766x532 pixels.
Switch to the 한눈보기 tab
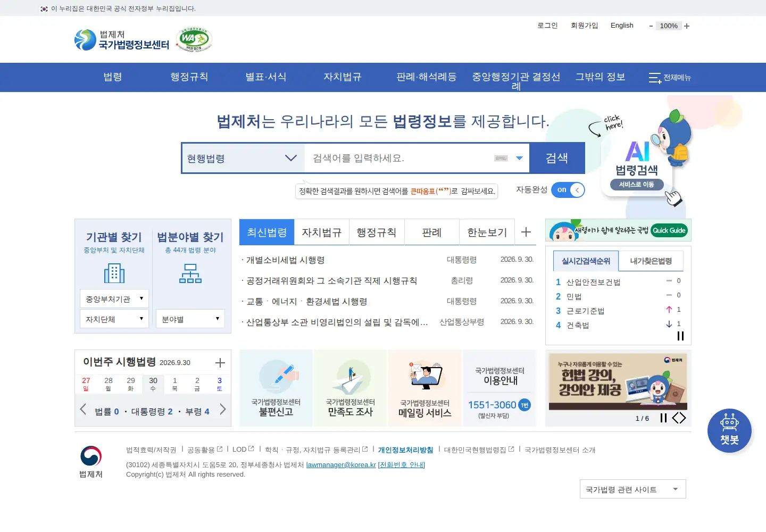[x=487, y=232]
